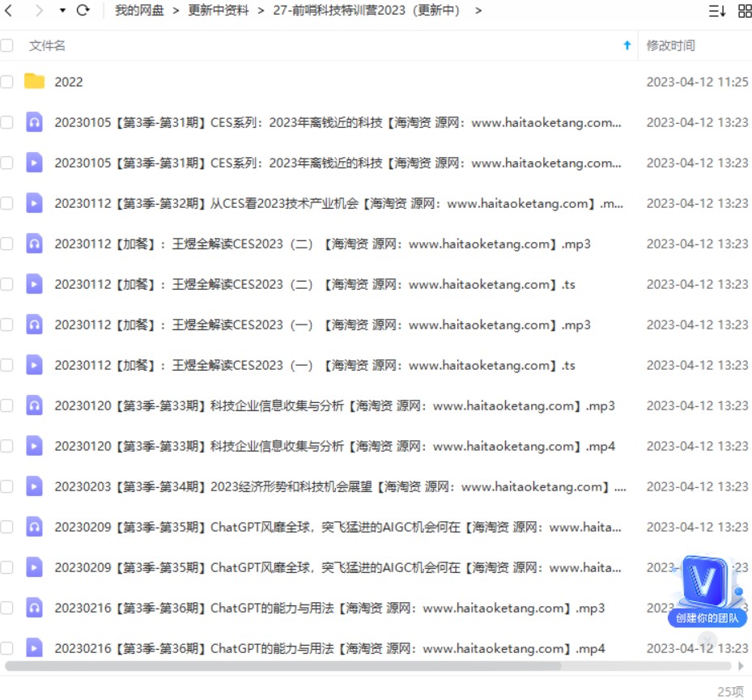Image resolution: width=752 pixels, height=700 pixels.
Task: Dismiss the floating team promo widget
Action: tap(707, 639)
